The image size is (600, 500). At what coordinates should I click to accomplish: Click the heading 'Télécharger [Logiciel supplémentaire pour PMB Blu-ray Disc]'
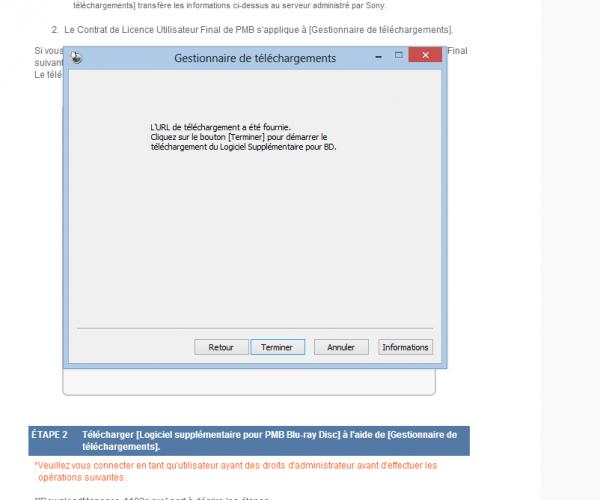click(x=211, y=435)
